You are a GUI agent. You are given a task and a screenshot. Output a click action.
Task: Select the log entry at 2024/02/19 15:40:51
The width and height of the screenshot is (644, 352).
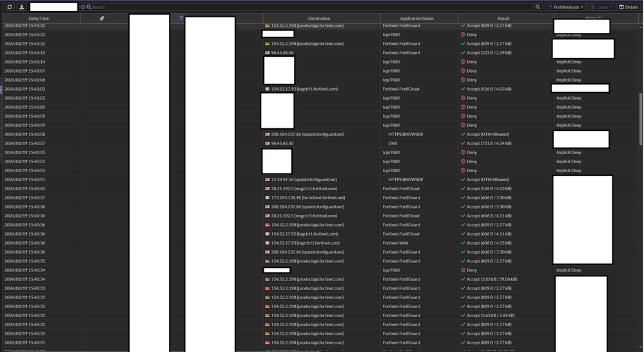point(320,179)
